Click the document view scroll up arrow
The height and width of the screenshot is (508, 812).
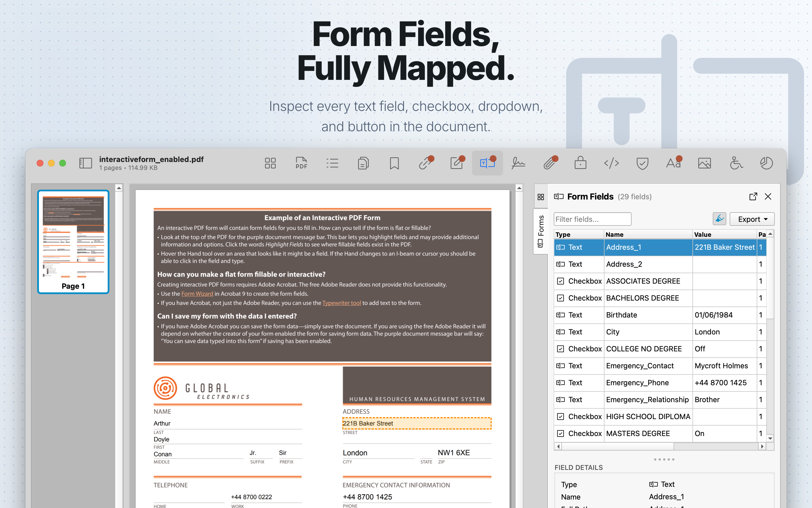coord(519,188)
